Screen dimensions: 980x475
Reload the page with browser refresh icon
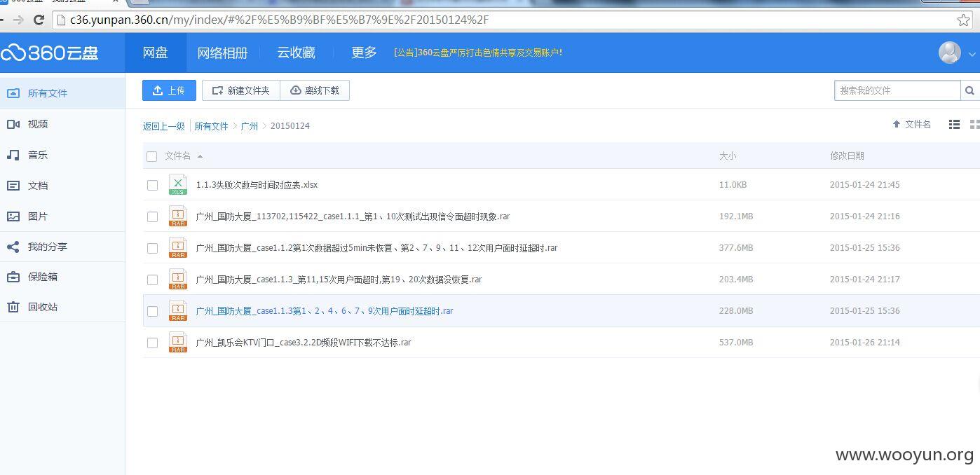coord(39,20)
